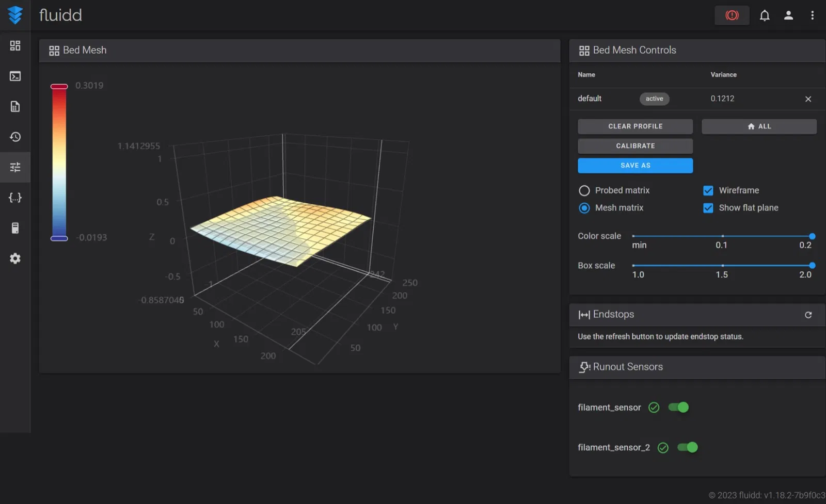Disable the filament_sensor_2 toggle
Image resolution: width=826 pixels, height=504 pixels.
(688, 447)
